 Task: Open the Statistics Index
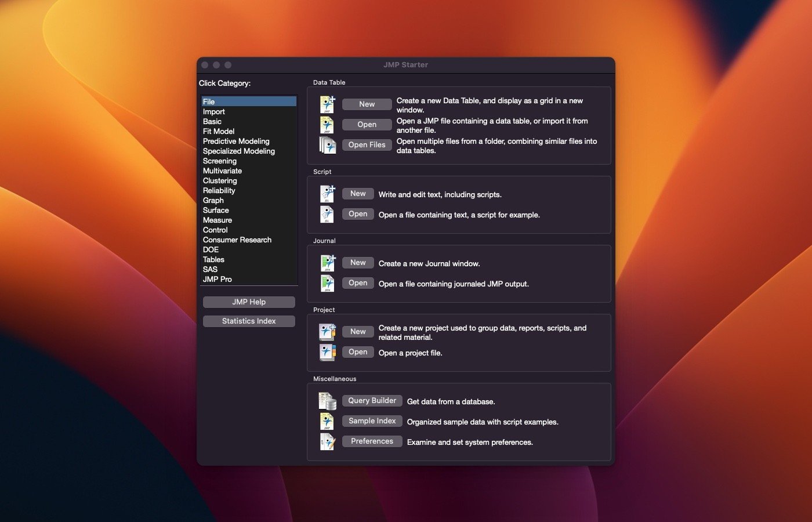point(249,321)
